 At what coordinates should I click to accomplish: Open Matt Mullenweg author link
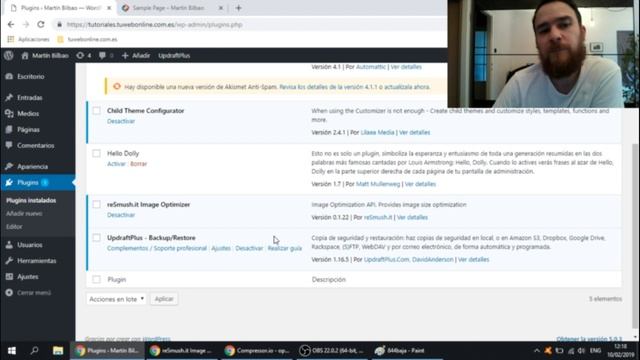tap(378, 184)
